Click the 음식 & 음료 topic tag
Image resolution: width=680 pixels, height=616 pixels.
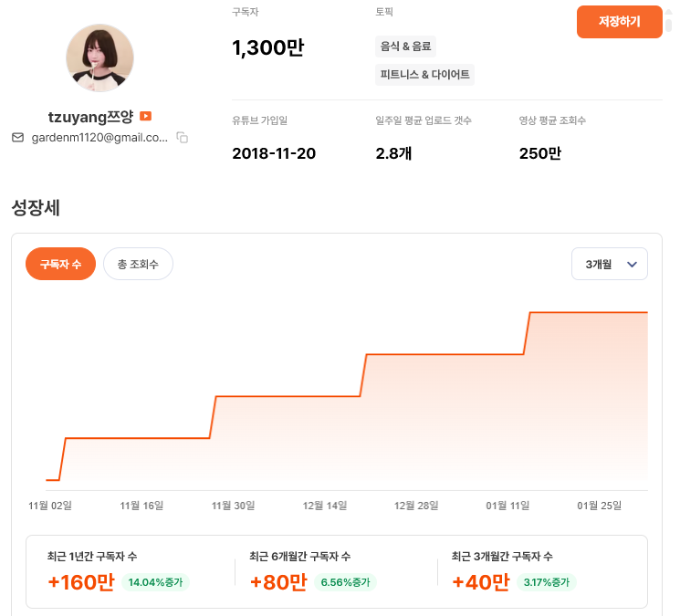tap(405, 46)
